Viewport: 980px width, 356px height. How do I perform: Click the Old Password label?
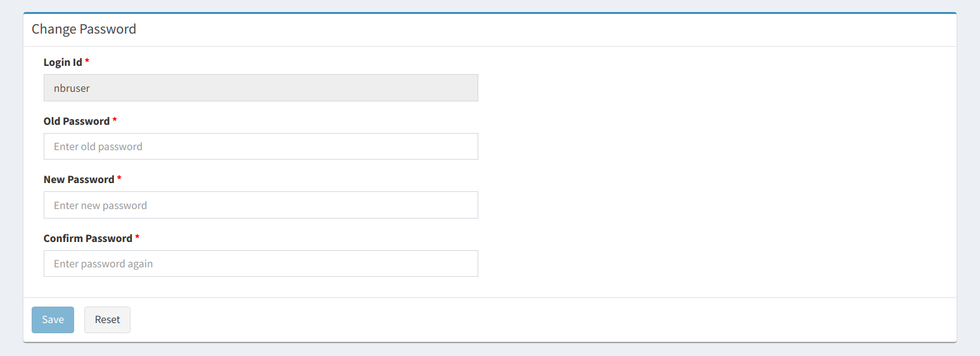point(76,121)
